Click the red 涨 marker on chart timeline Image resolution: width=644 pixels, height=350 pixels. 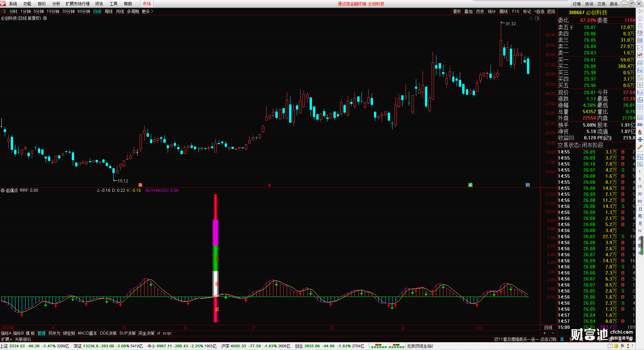tap(141, 185)
